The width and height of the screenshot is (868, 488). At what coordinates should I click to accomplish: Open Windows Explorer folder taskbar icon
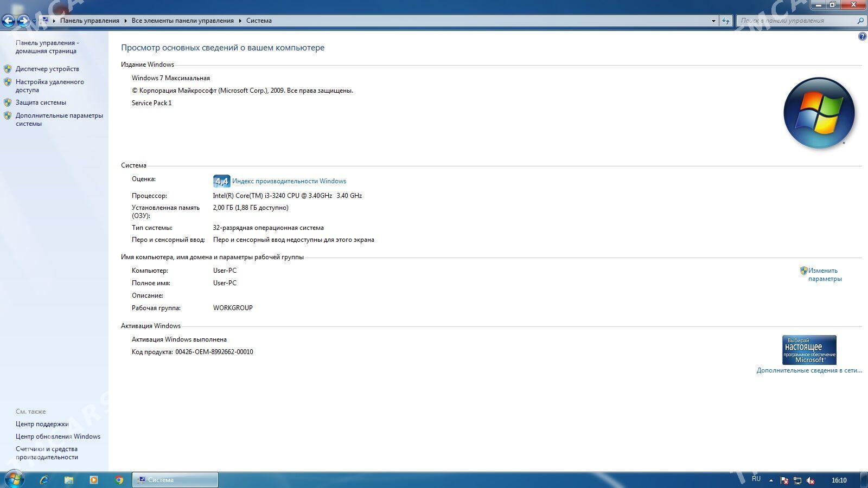pyautogui.click(x=69, y=480)
